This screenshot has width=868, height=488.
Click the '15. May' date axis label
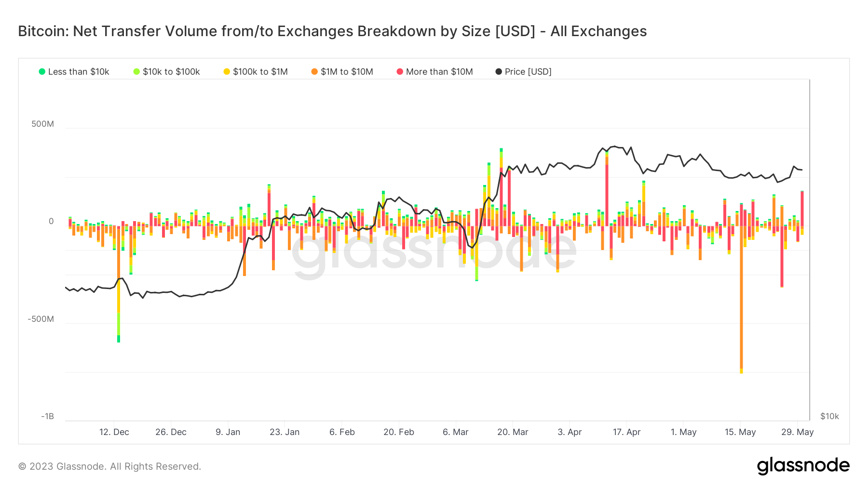click(740, 432)
